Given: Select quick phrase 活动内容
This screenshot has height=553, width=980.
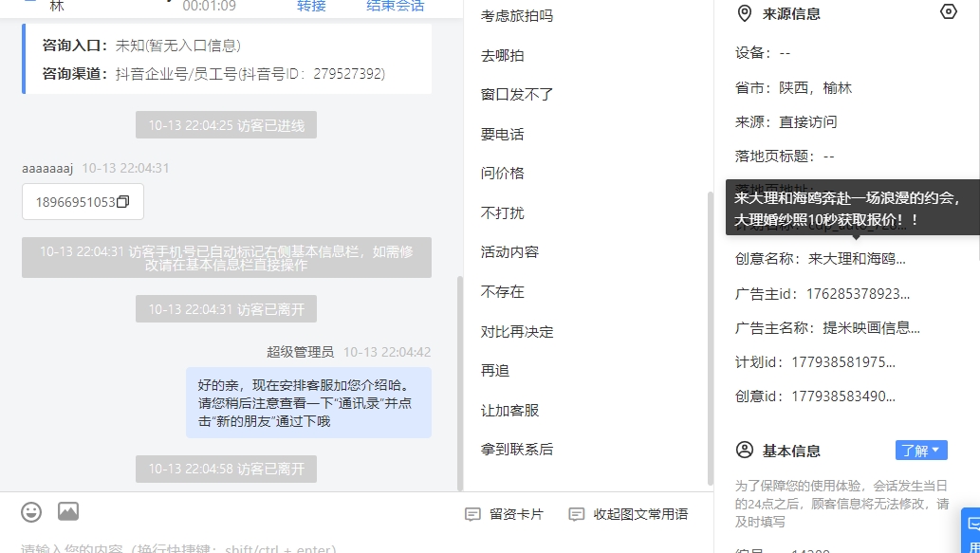Looking at the screenshot, I should click(509, 252).
